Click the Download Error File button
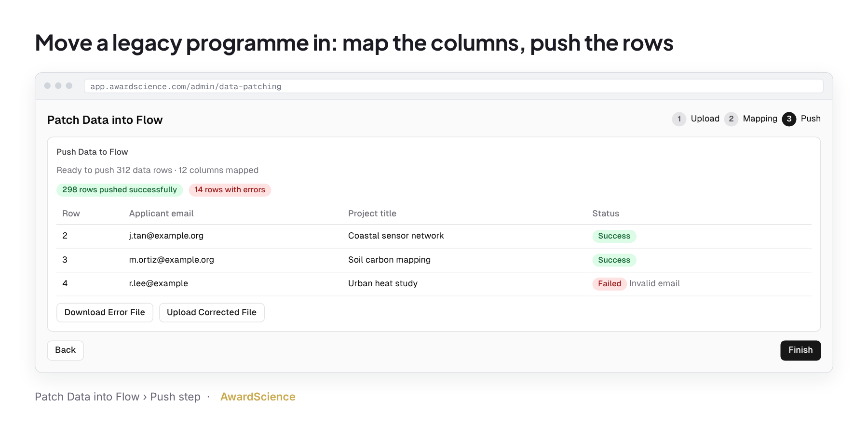This screenshot has height=426, width=868. [x=105, y=312]
